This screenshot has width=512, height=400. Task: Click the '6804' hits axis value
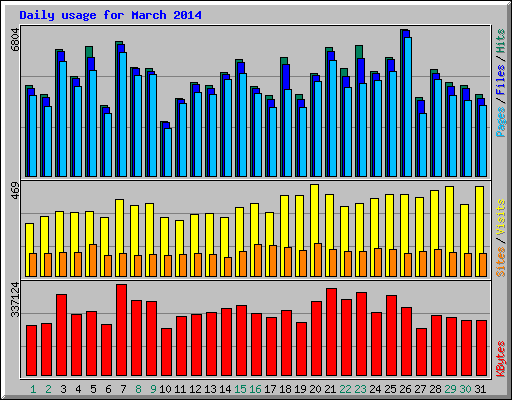point(15,40)
